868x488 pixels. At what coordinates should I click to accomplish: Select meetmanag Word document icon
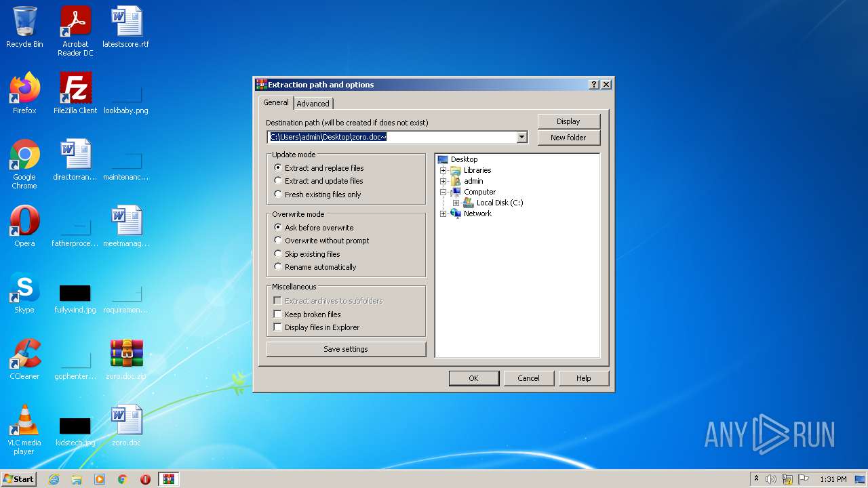click(126, 226)
